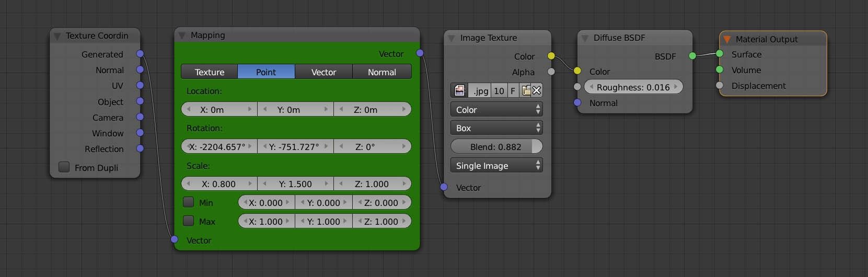Screen dimensions: 868x277
Task: Click the Mapping Vector output socket
Action: 420,53
